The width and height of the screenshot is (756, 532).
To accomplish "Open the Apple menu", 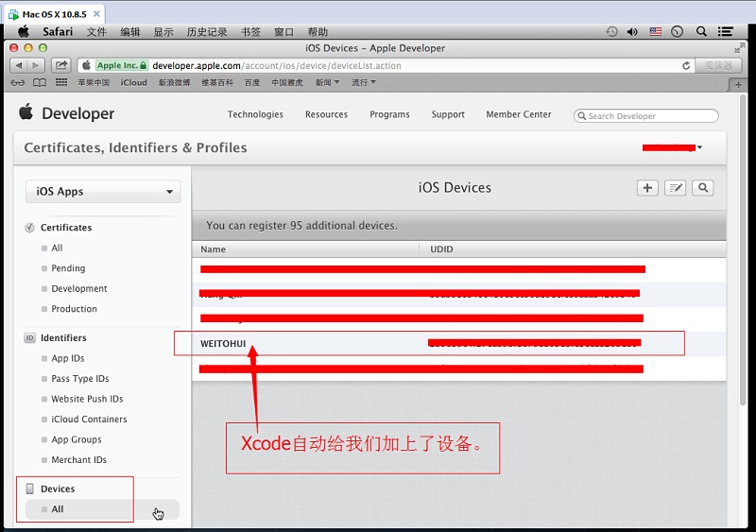I will point(23,32).
